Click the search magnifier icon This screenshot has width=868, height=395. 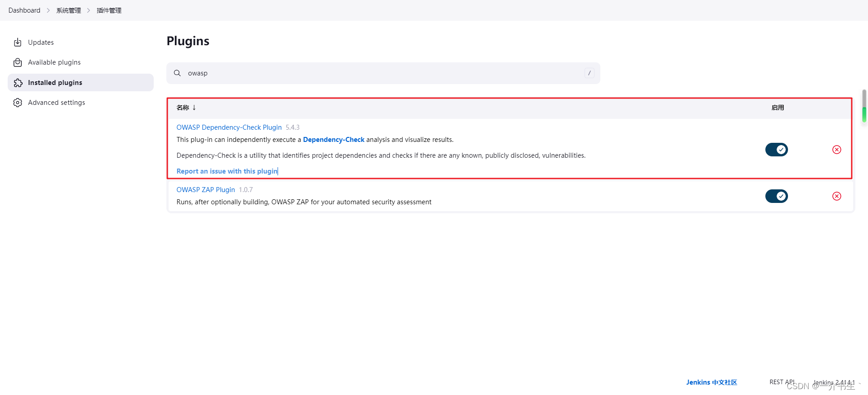click(x=177, y=73)
